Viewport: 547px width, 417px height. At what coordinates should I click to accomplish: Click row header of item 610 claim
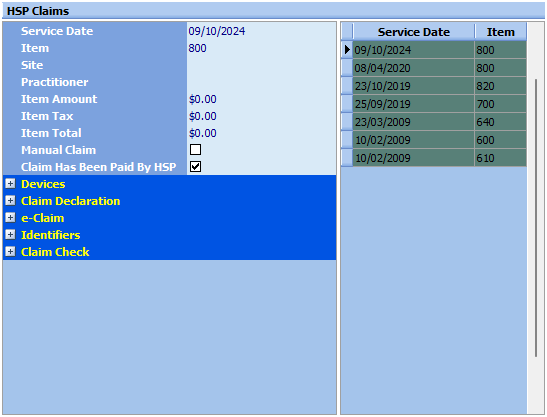click(x=347, y=158)
